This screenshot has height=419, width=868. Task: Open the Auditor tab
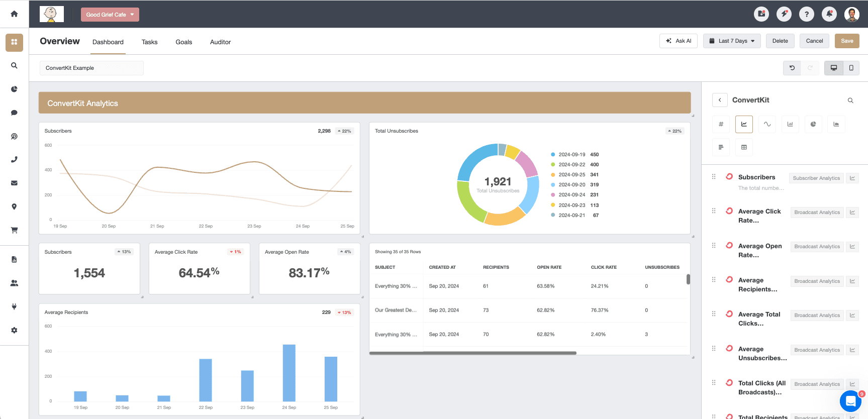[x=220, y=42]
